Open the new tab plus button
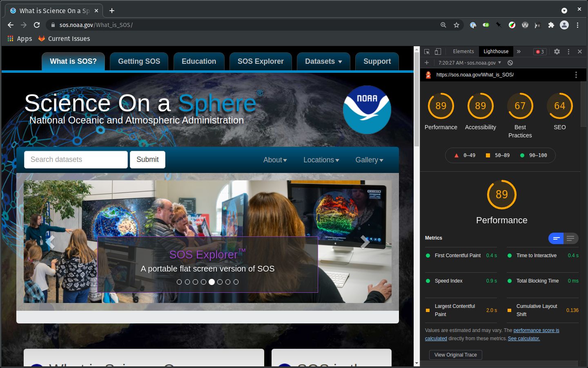Screen dimensions: 588x368 coord(112,11)
